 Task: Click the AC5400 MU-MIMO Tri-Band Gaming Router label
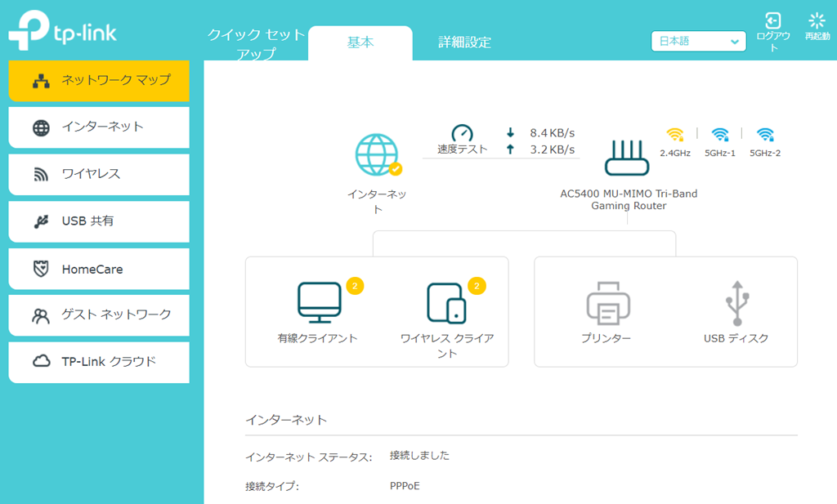pyautogui.click(x=629, y=199)
